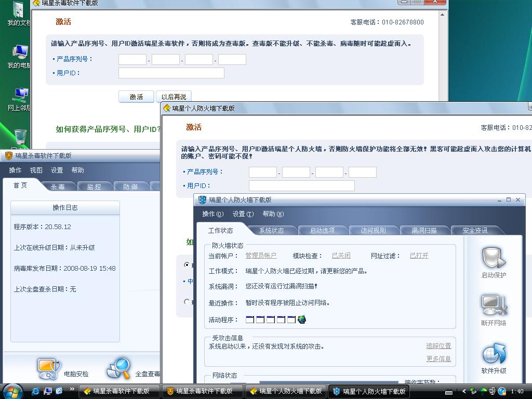Click the 追踪位置 link
Viewport: 532px width, 399px height.
438,346
